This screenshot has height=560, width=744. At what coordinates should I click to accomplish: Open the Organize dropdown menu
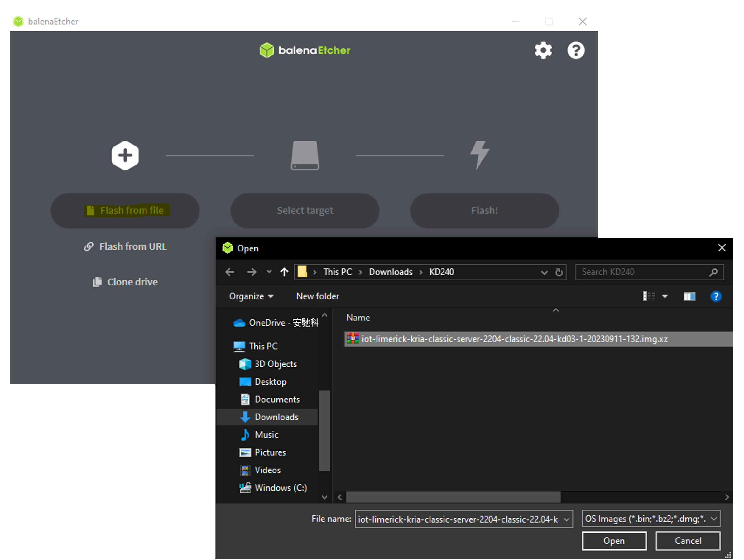click(251, 296)
